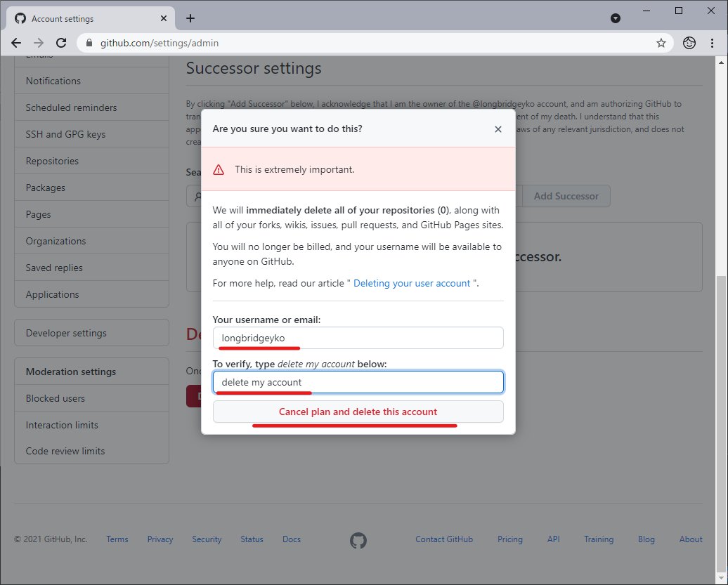Open the Status footer link
Screen dimensions: 728x585
(x=252, y=539)
